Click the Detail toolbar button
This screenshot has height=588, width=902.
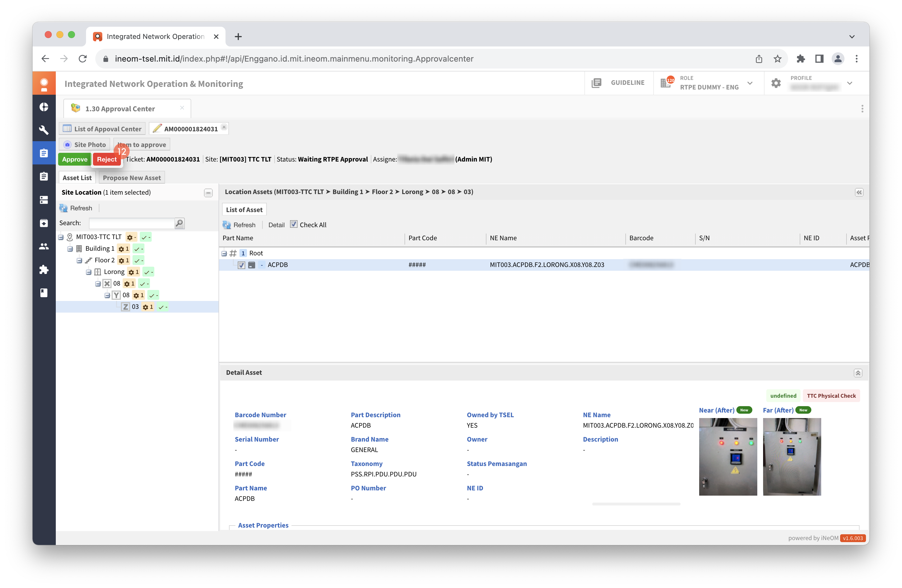pyautogui.click(x=276, y=225)
